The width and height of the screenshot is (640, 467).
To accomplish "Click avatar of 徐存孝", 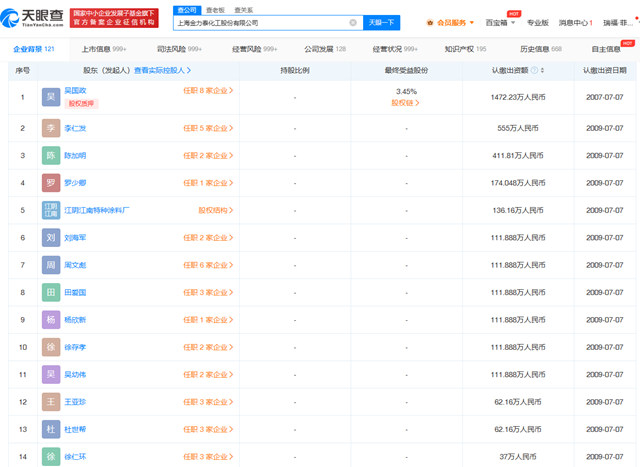I will (51, 347).
